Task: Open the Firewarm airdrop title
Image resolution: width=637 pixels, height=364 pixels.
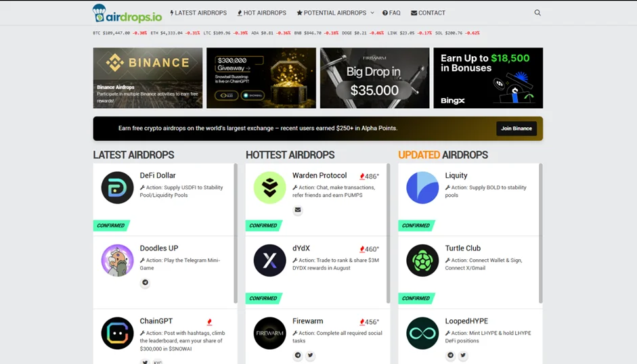Action: point(307,321)
